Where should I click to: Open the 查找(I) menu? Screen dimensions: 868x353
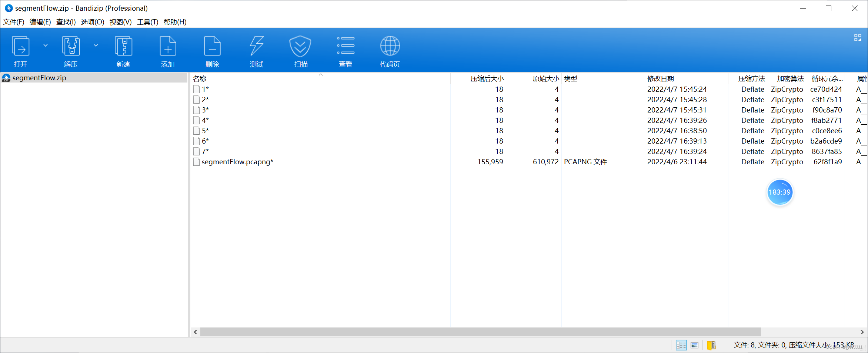pos(66,22)
